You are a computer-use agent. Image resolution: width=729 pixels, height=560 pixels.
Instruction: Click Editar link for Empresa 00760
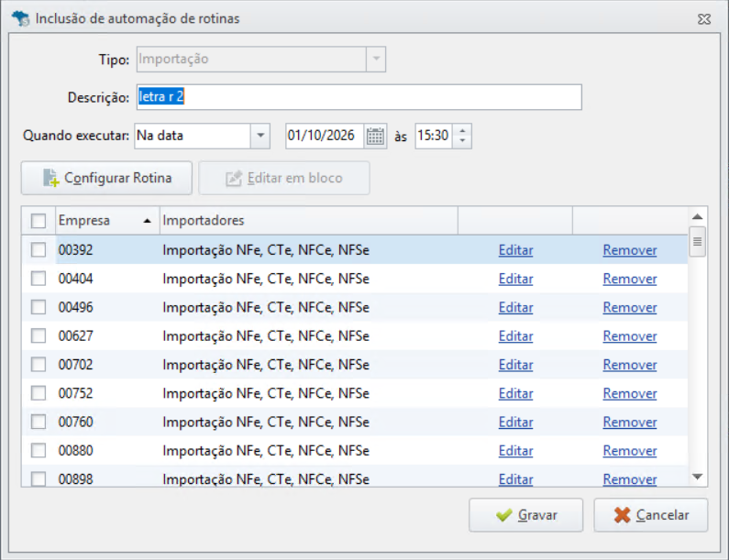tap(515, 422)
